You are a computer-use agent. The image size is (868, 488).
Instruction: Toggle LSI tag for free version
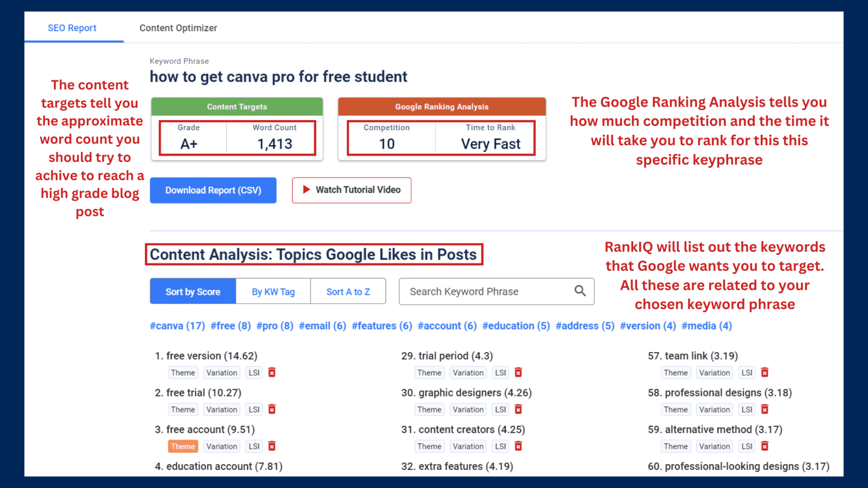pyautogui.click(x=254, y=373)
